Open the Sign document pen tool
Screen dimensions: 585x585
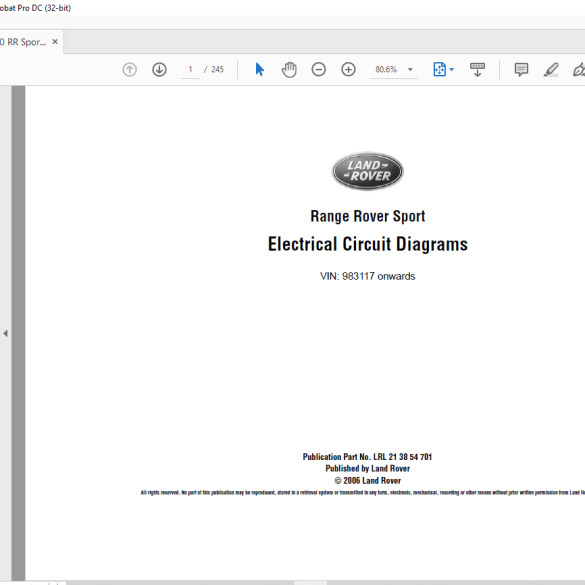(x=579, y=70)
